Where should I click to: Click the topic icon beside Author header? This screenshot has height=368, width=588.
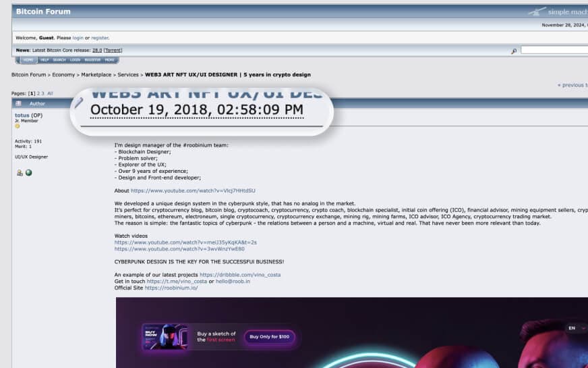pos(18,103)
